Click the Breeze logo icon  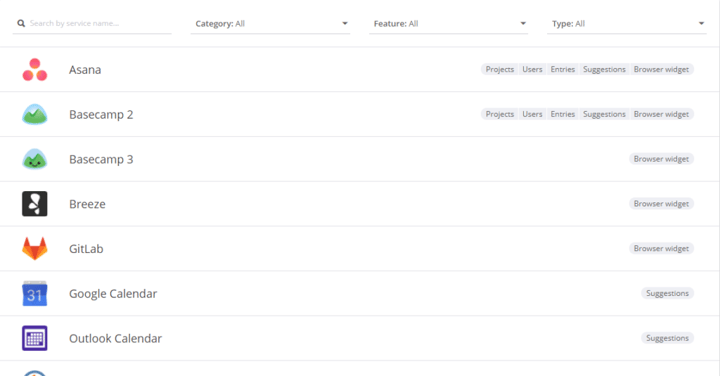pos(35,204)
